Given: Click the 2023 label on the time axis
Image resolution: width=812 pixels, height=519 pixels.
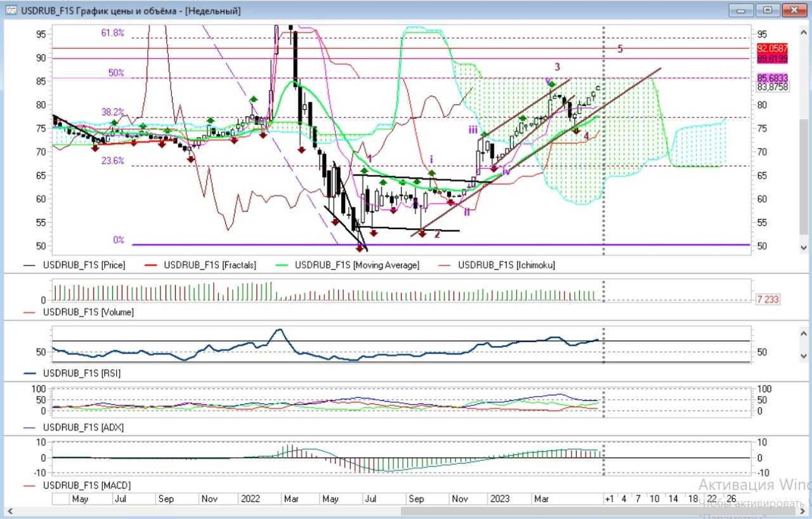Looking at the screenshot, I should coord(500,499).
